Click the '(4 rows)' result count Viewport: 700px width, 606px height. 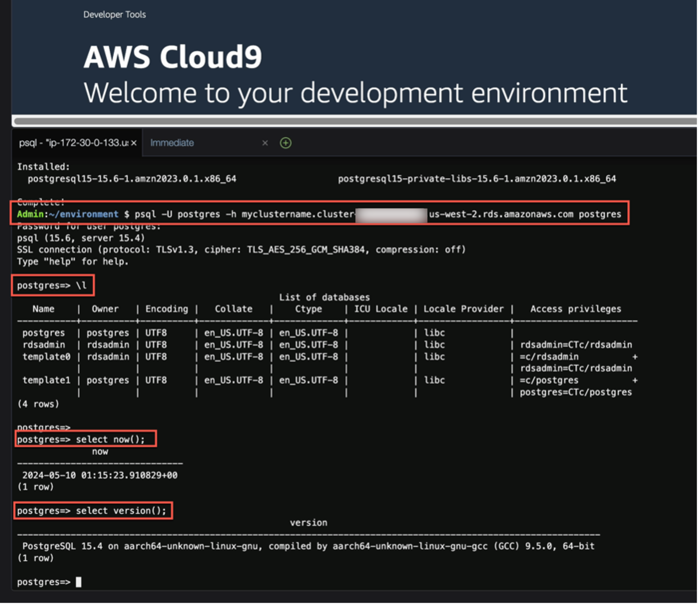coord(38,404)
